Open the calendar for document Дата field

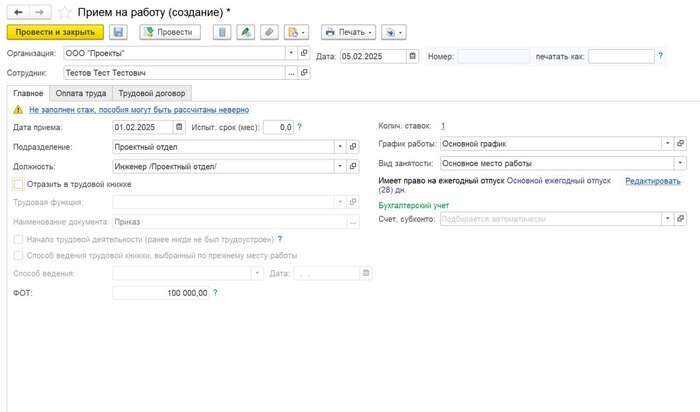point(413,56)
